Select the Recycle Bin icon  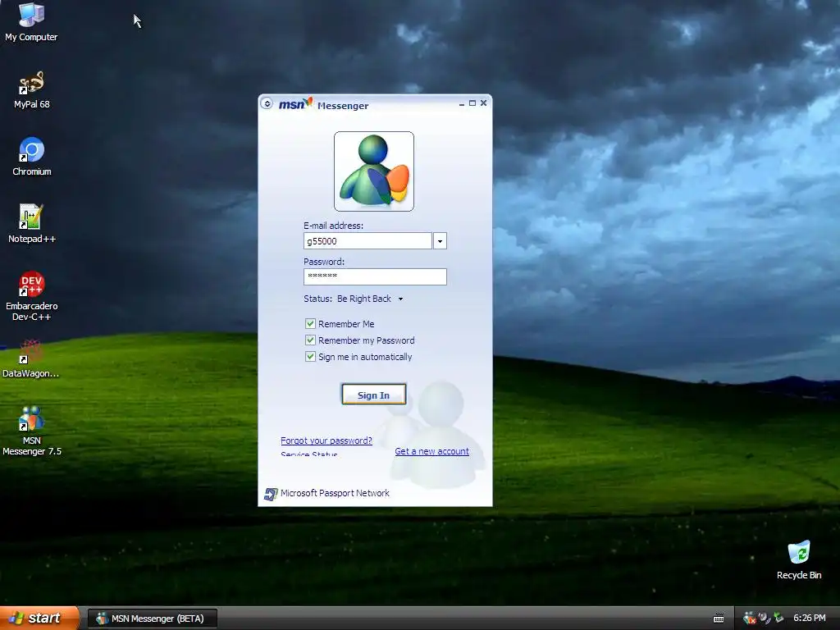pyautogui.click(x=798, y=560)
